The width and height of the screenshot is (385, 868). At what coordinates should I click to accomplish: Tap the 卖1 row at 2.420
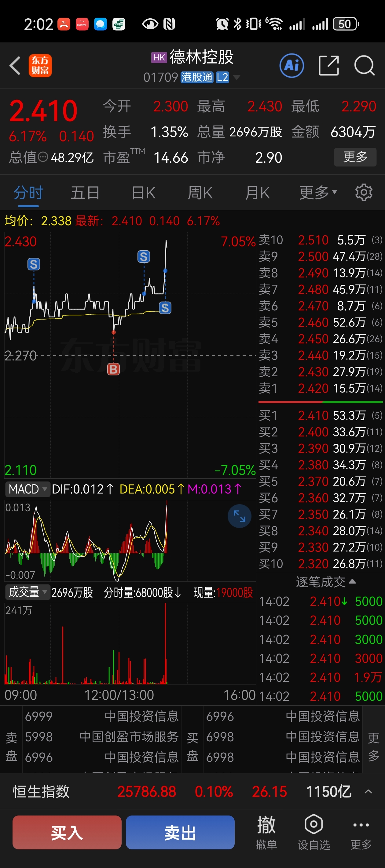pyautogui.click(x=321, y=388)
